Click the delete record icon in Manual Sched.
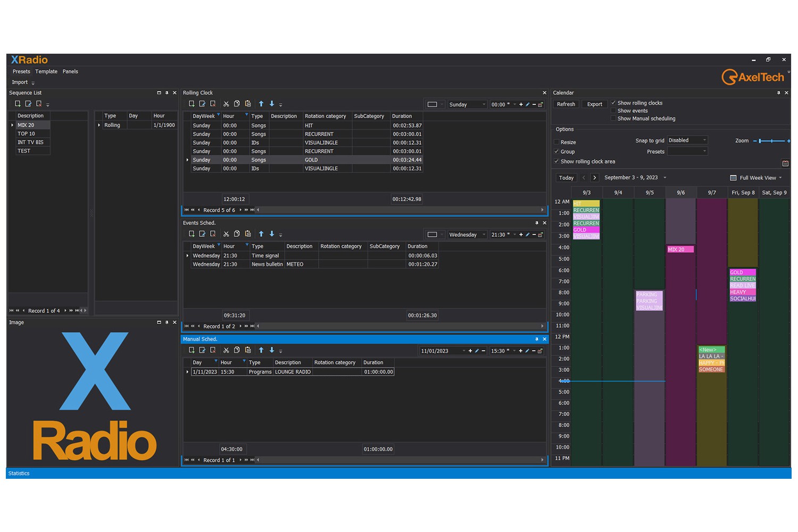The width and height of the screenshot is (798, 532). [213, 350]
